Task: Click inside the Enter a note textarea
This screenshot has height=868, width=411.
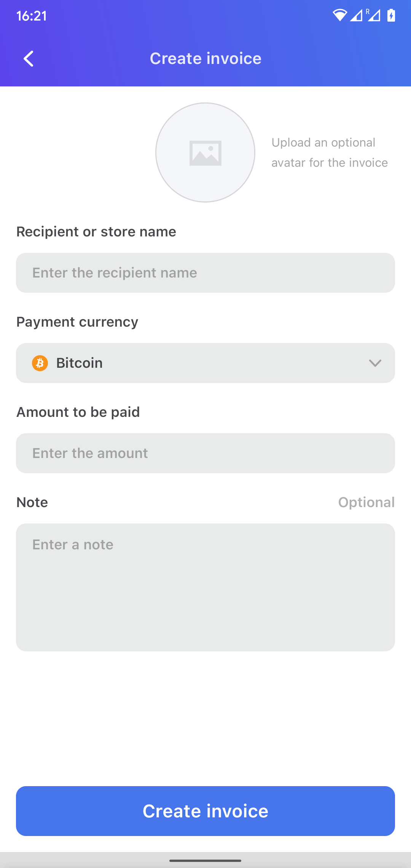Action: [x=205, y=587]
